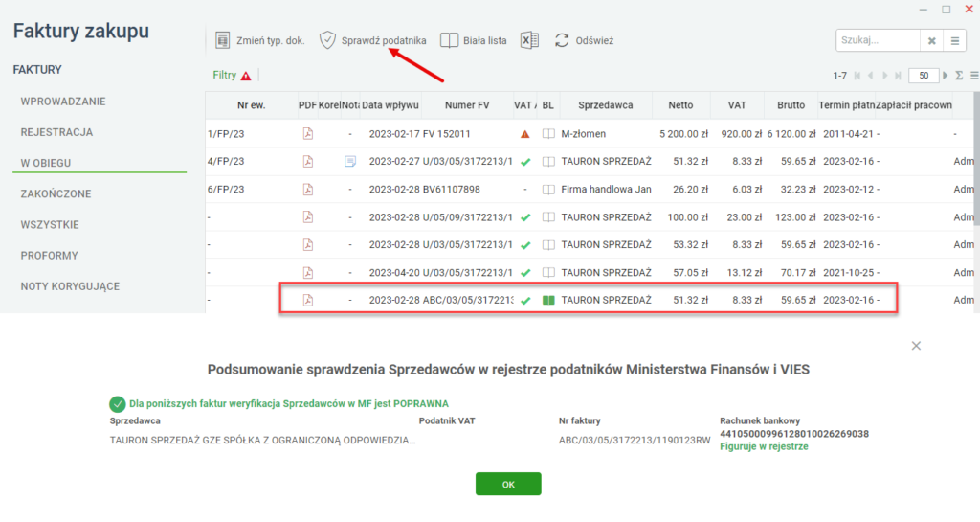Close the verification summary dialog
980x522 pixels.
916,346
